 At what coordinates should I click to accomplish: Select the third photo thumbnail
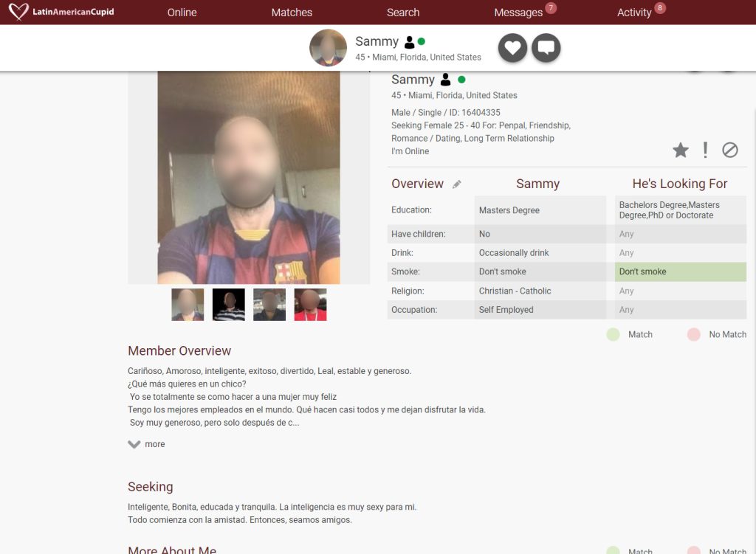click(269, 305)
